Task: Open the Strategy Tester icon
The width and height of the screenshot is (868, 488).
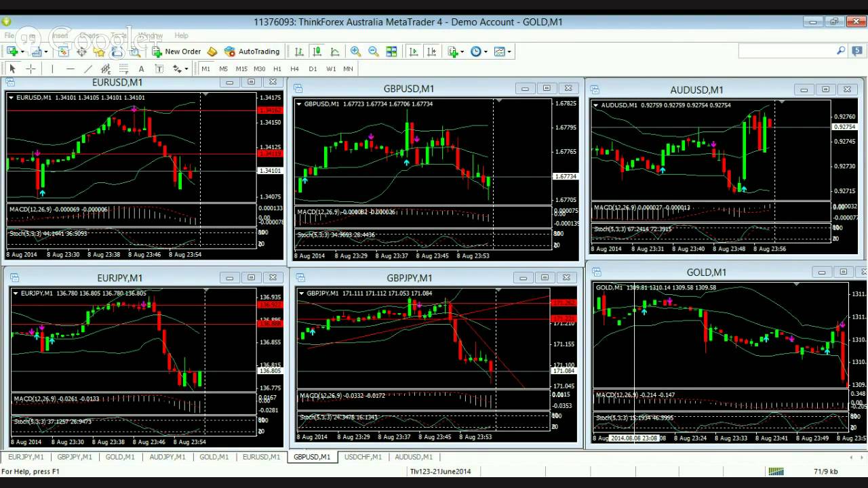Action: 135,52
